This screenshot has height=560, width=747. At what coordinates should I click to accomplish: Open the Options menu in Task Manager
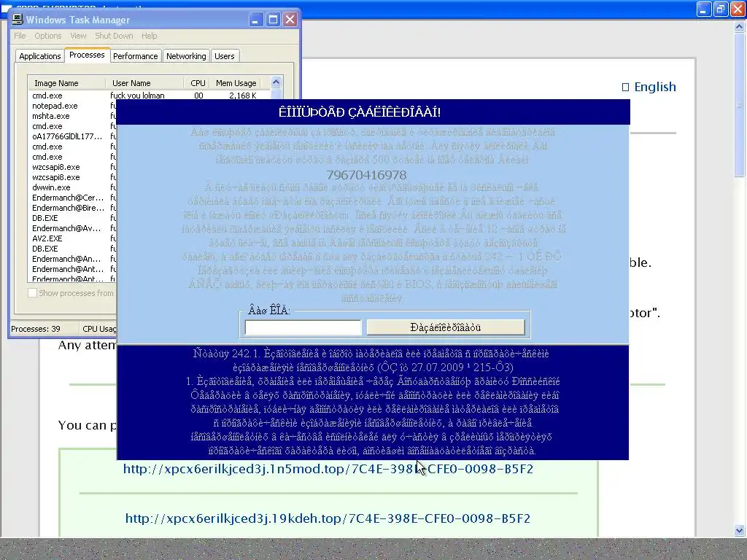tap(47, 36)
